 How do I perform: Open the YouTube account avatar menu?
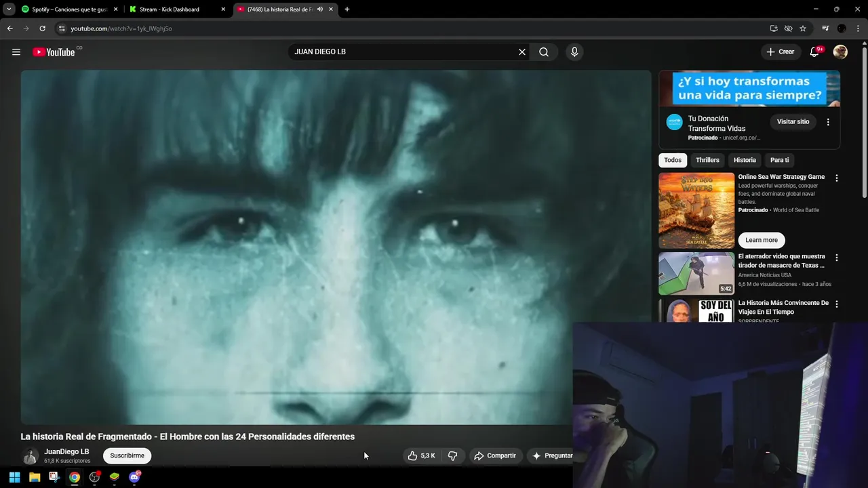pos(840,52)
